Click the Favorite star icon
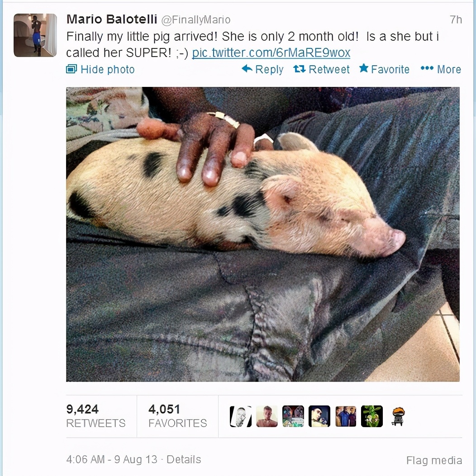The image size is (476, 476). coord(364,68)
